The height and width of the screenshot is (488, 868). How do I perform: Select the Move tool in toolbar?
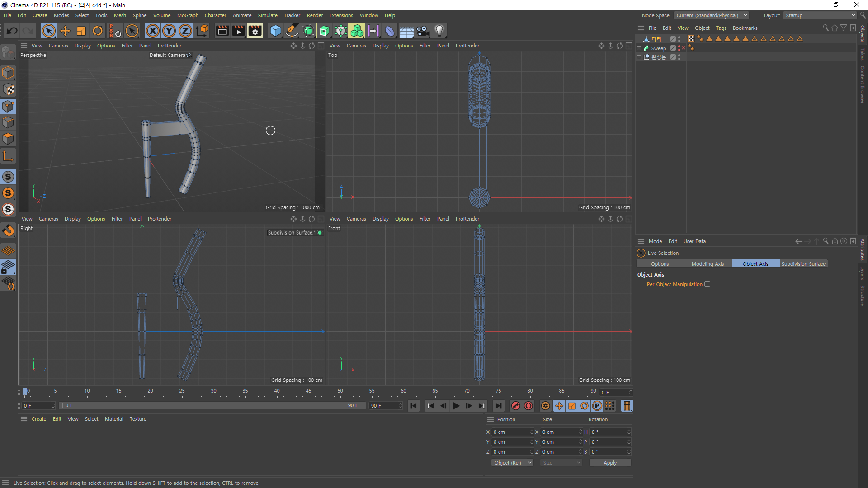65,31
